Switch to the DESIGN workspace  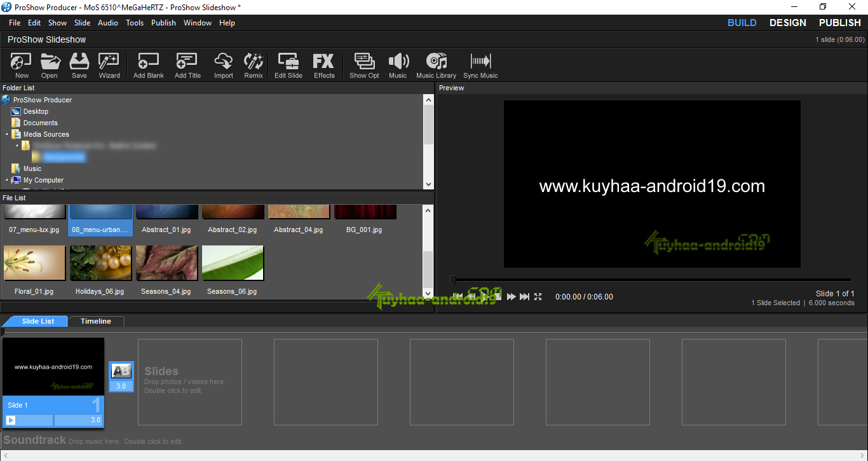click(788, 23)
